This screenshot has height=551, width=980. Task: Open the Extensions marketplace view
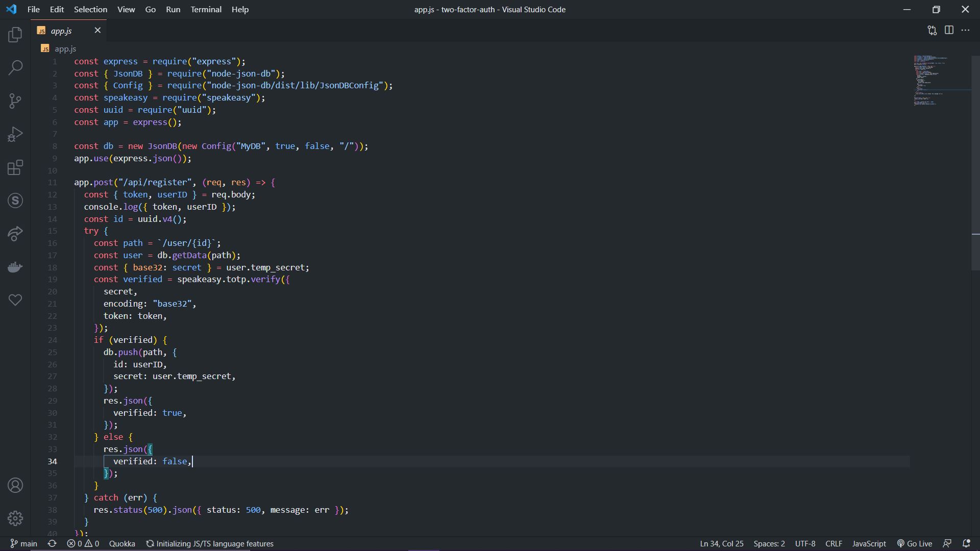pos(15,167)
